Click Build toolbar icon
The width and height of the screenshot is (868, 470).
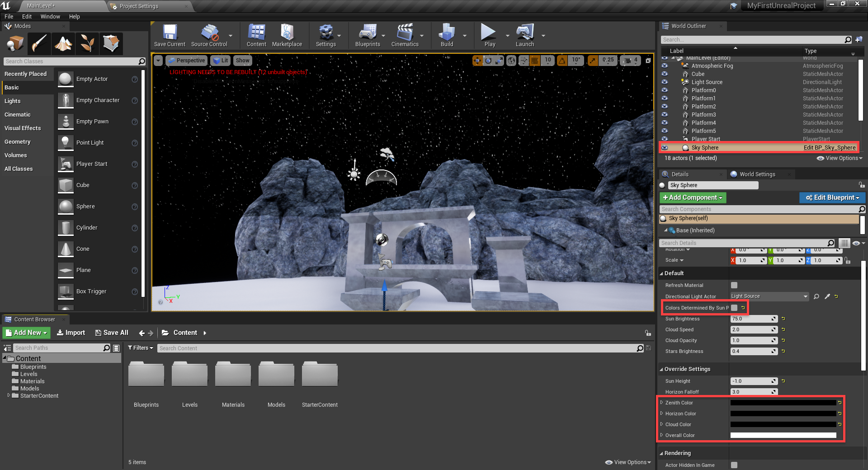point(447,35)
